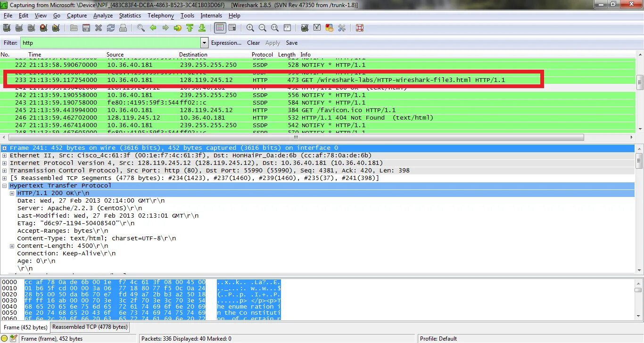Go back in packet history

click(153, 28)
